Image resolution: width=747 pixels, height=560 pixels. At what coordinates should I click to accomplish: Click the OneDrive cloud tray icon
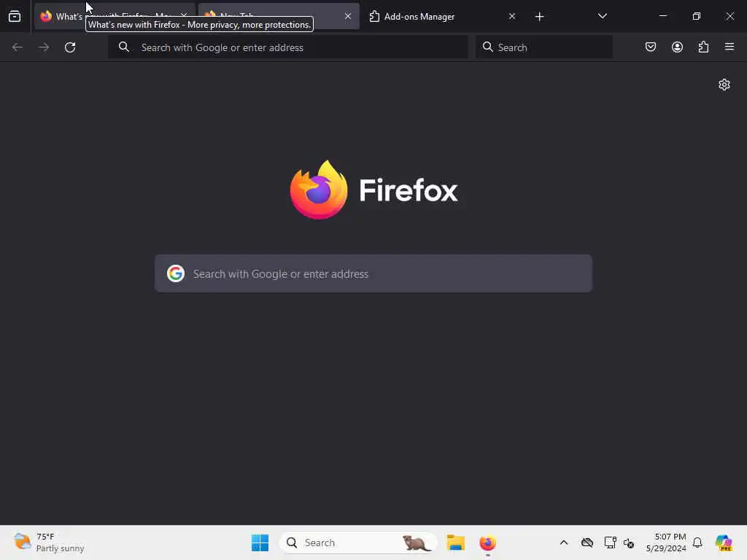[587, 542]
